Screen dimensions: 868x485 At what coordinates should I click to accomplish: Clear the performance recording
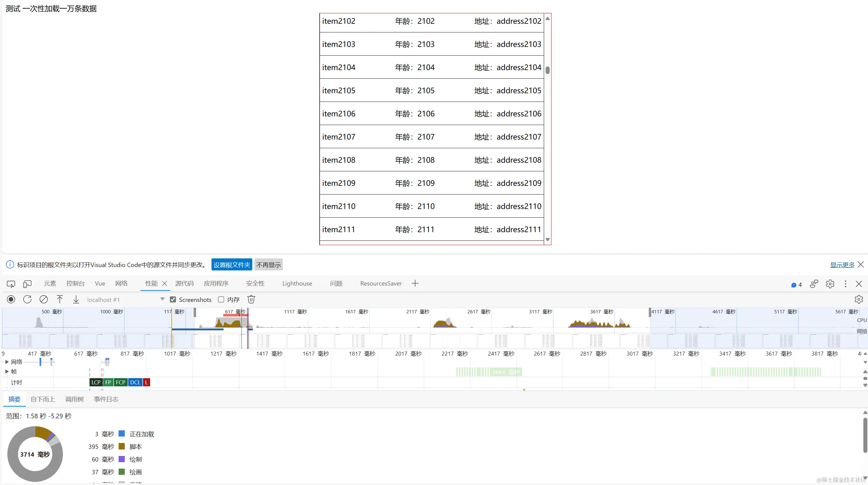(44, 299)
